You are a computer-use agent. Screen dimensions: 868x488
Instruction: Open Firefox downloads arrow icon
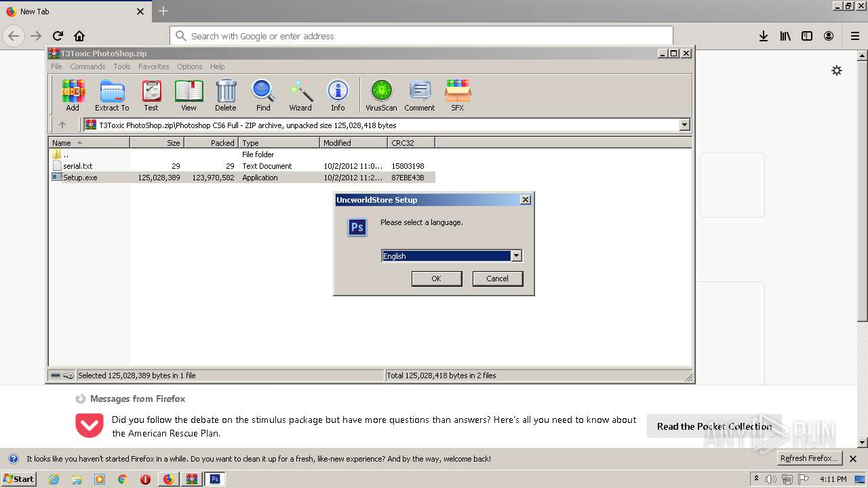pyautogui.click(x=764, y=36)
